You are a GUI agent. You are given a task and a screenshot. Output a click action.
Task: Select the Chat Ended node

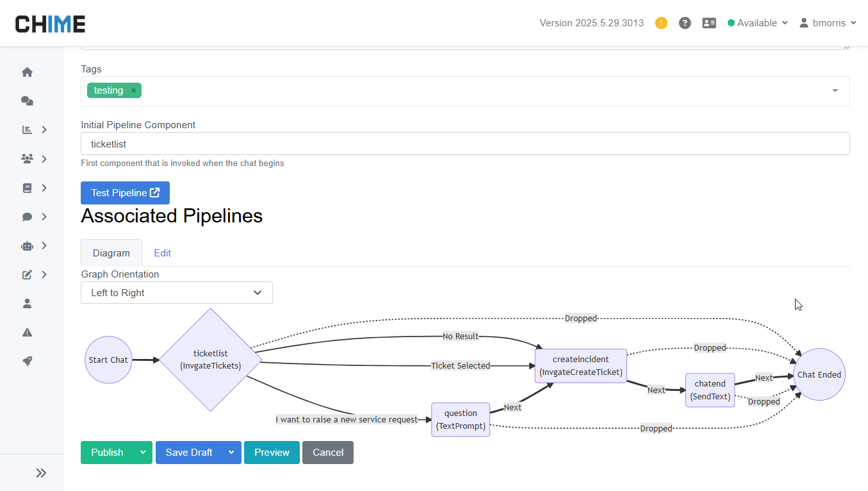(x=819, y=374)
